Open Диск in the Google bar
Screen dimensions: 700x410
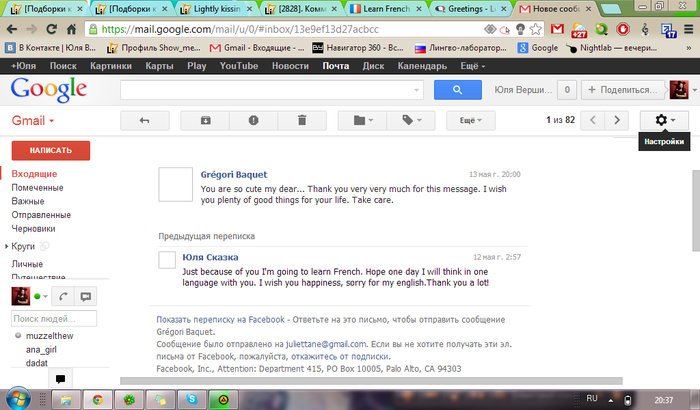[373, 66]
